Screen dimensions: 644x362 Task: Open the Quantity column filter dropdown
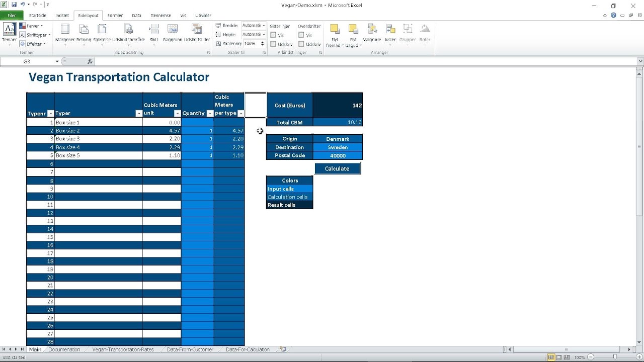[x=210, y=113]
